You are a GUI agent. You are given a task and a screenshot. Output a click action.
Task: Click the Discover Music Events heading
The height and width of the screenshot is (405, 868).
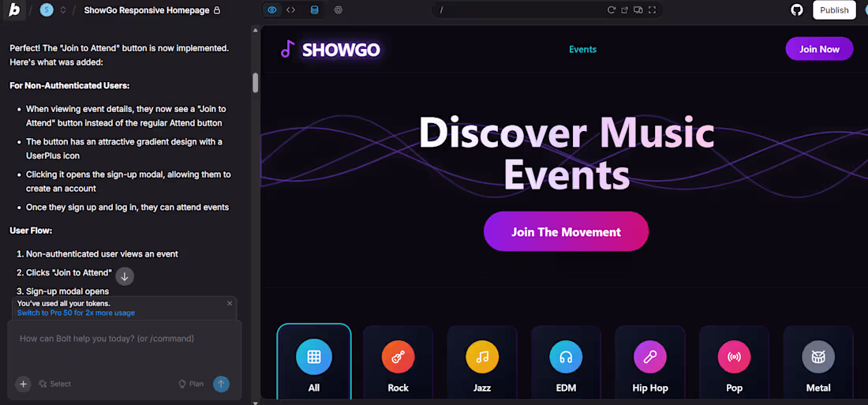click(x=566, y=153)
